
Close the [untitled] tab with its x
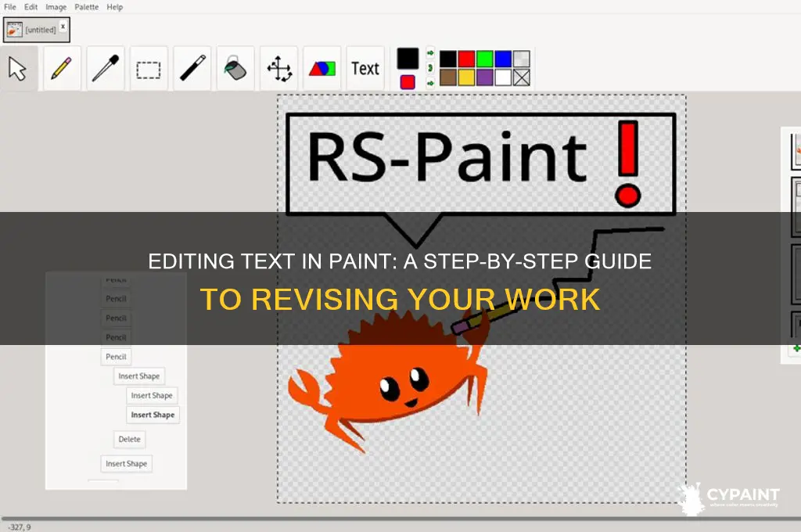coord(63,27)
